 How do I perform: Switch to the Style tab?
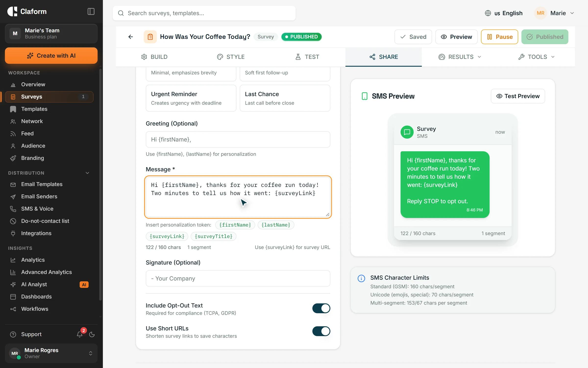click(231, 57)
